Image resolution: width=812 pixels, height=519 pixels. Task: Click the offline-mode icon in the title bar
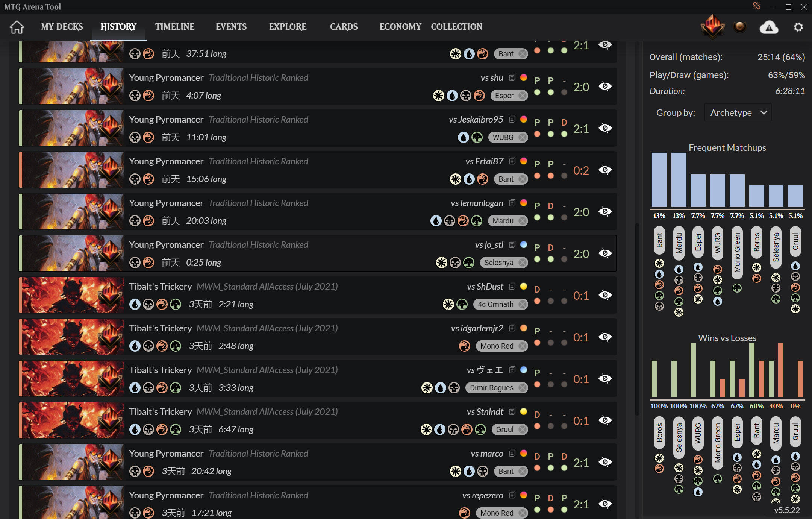757,6
